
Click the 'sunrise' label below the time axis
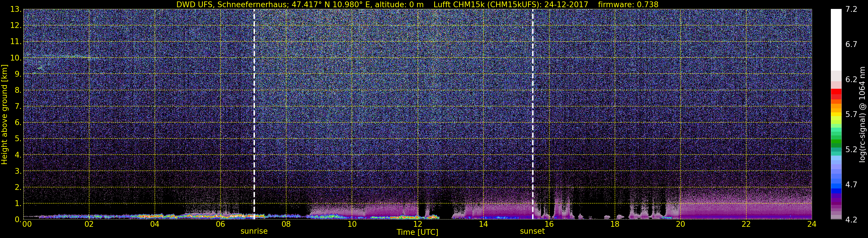point(254,231)
